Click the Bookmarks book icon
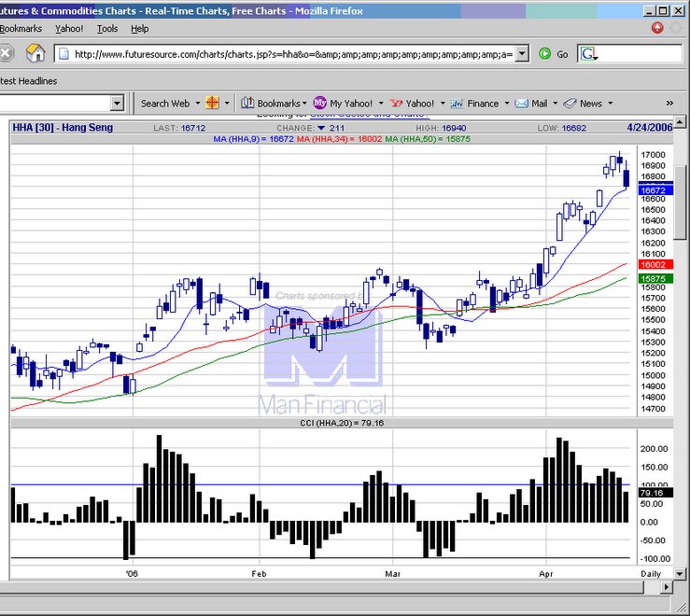690x616 pixels. [247, 104]
